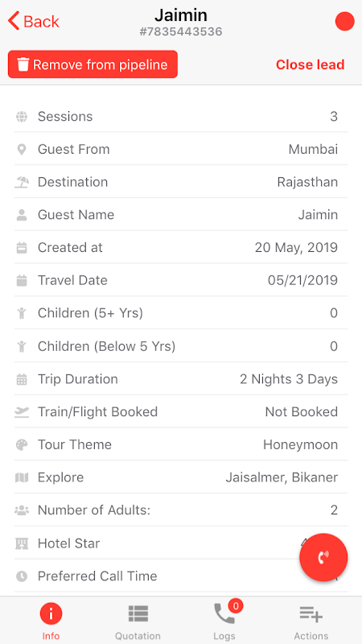
Task: Click the Travel Date value 05/21/2019
Action: tap(303, 280)
